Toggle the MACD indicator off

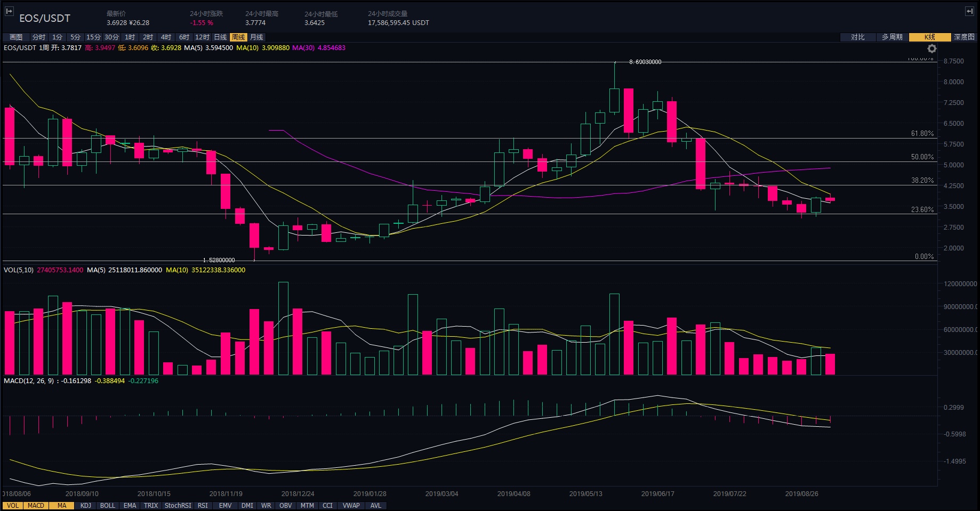[36, 506]
